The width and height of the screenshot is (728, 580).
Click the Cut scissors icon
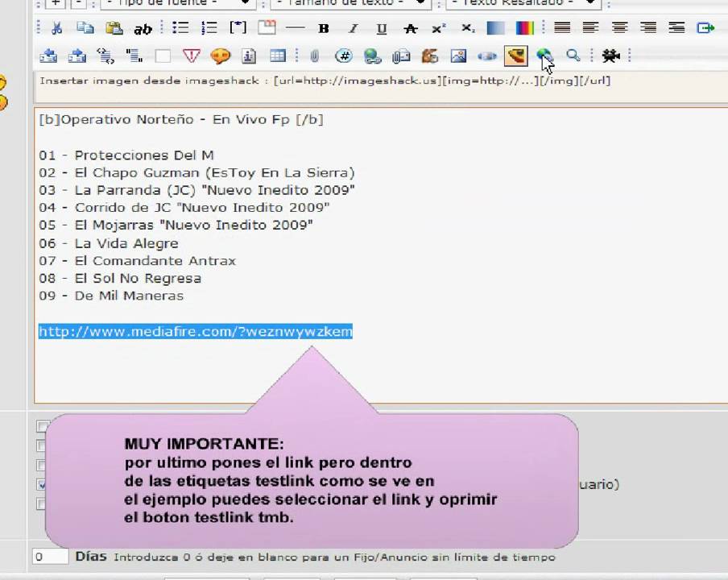tap(57, 28)
